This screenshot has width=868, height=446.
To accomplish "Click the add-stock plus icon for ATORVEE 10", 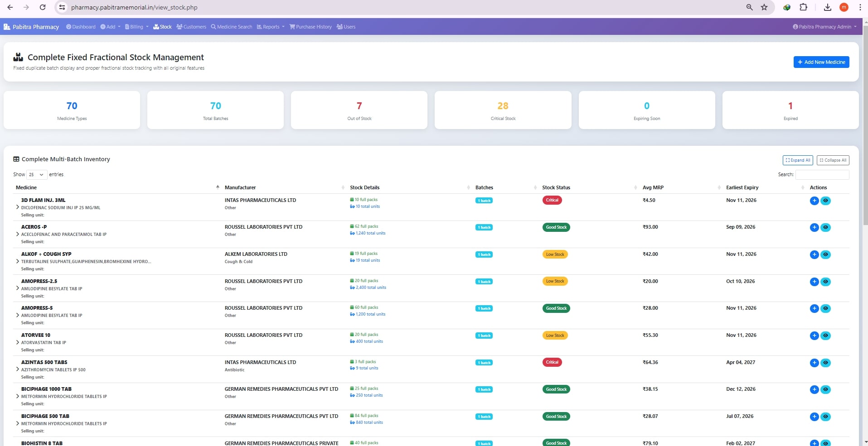I will [x=814, y=336].
